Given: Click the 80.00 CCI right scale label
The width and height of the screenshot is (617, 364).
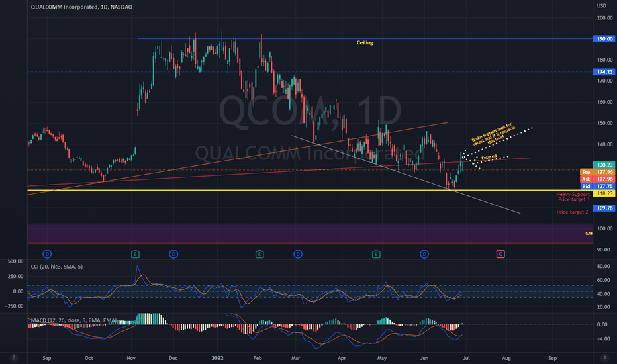Looking at the screenshot, I should [x=603, y=267].
